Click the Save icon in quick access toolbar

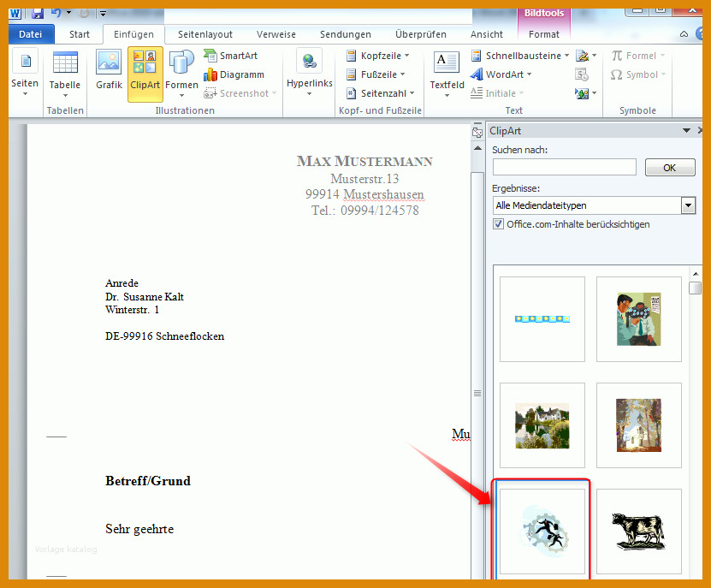click(37, 13)
